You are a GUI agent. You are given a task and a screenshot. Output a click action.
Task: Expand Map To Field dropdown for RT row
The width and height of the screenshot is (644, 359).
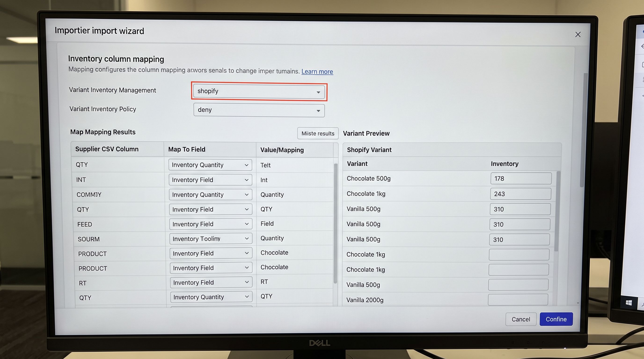(x=211, y=282)
